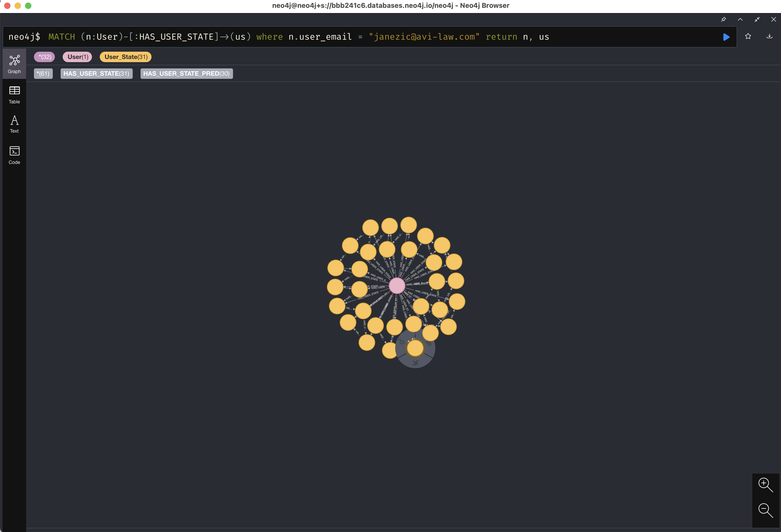
Task: Exit fullscreen view of frame
Action: 757,20
